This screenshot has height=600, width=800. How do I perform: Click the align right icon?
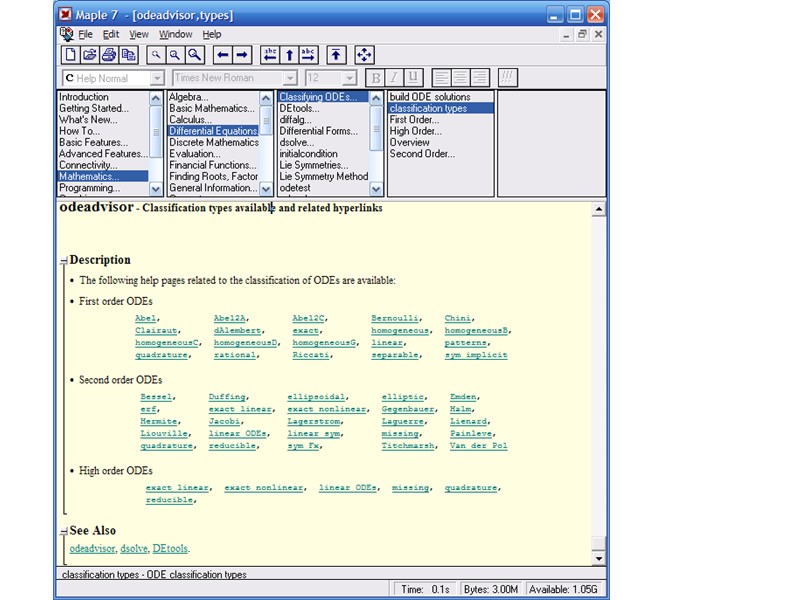pyautogui.click(x=480, y=78)
